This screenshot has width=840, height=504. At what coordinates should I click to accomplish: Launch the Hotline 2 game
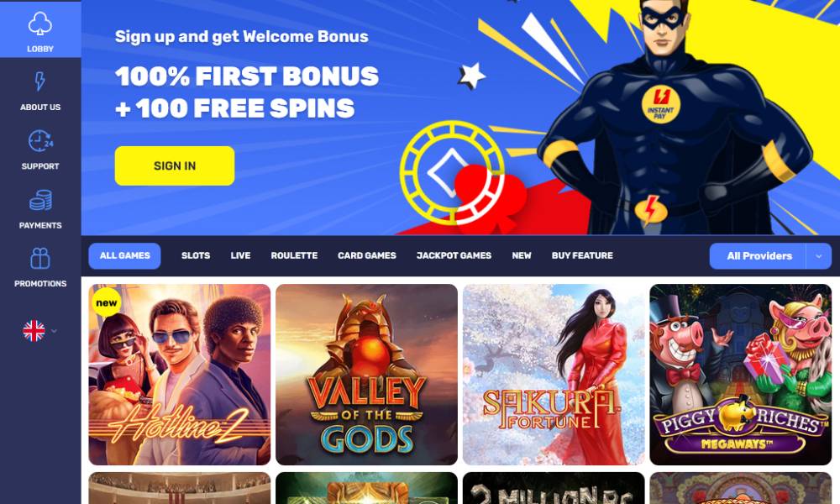pyautogui.click(x=180, y=375)
